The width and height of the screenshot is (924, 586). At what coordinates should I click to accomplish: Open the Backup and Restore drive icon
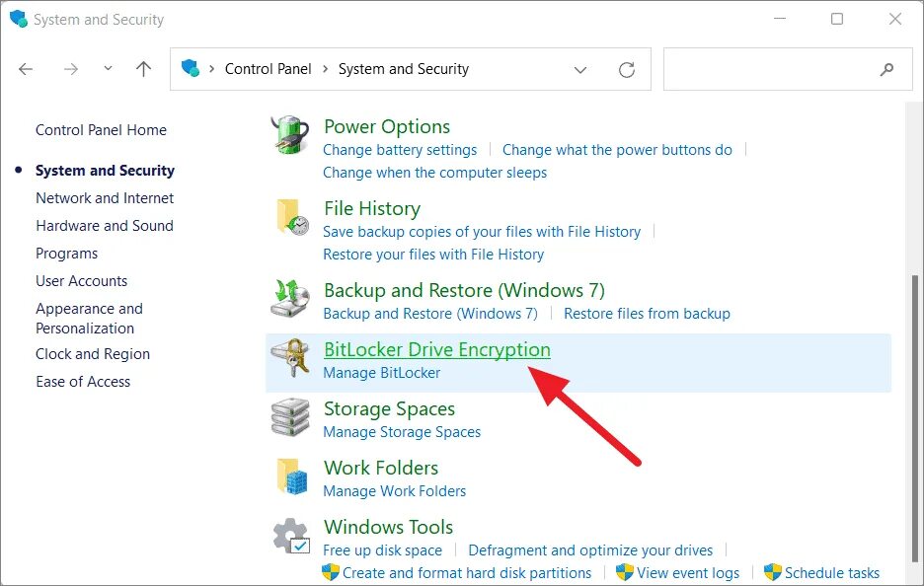[x=290, y=298]
